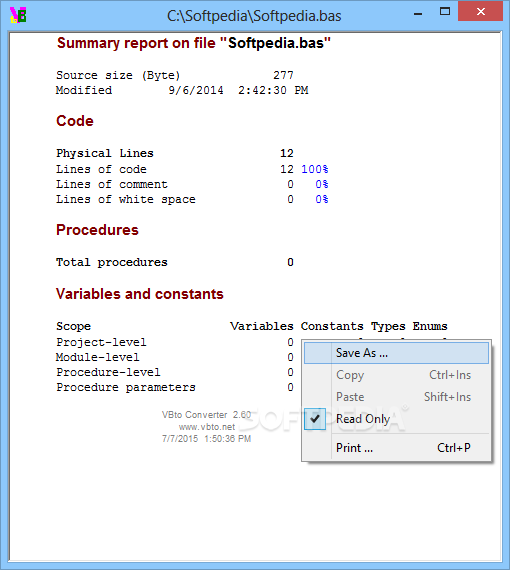Image resolution: width=510 pixels, height=570 pixels.
Task: Click the modified date 9/6/2014
Action: pos(196,90)
